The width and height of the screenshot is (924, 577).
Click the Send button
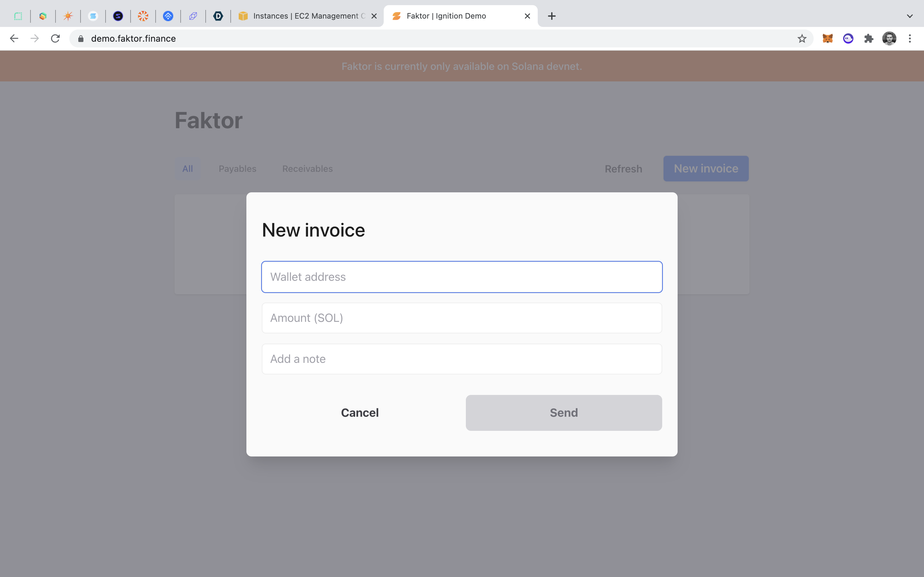564,413
